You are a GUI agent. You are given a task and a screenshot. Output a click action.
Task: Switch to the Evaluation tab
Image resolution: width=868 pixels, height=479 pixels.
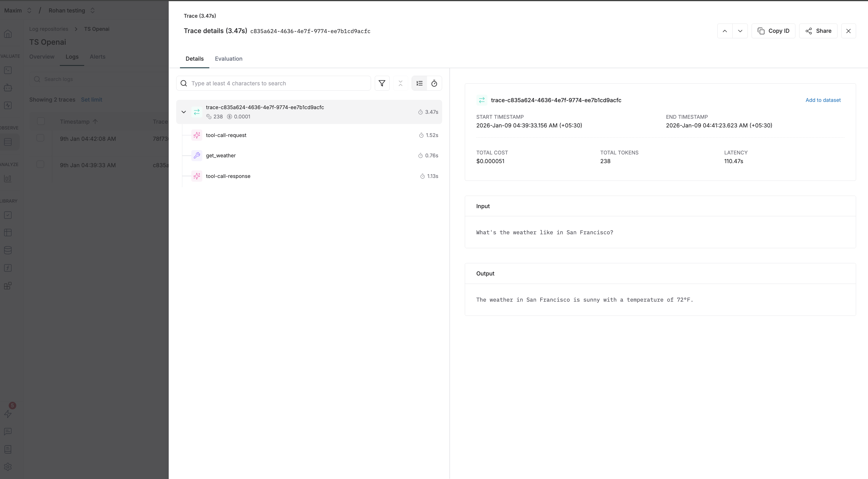[x=228, y=59]
